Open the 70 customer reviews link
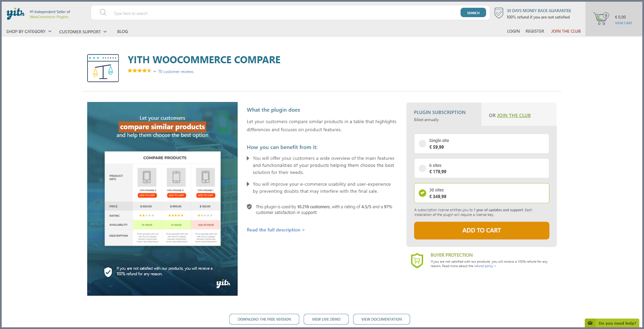Screen dimensions: 644x329 (x=175, y=72)
